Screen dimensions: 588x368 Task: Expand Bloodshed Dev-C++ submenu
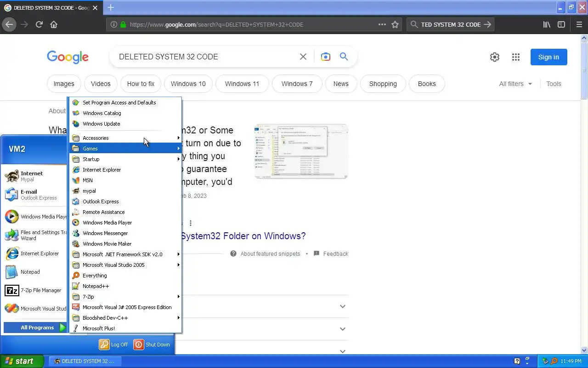coord(125,318)
